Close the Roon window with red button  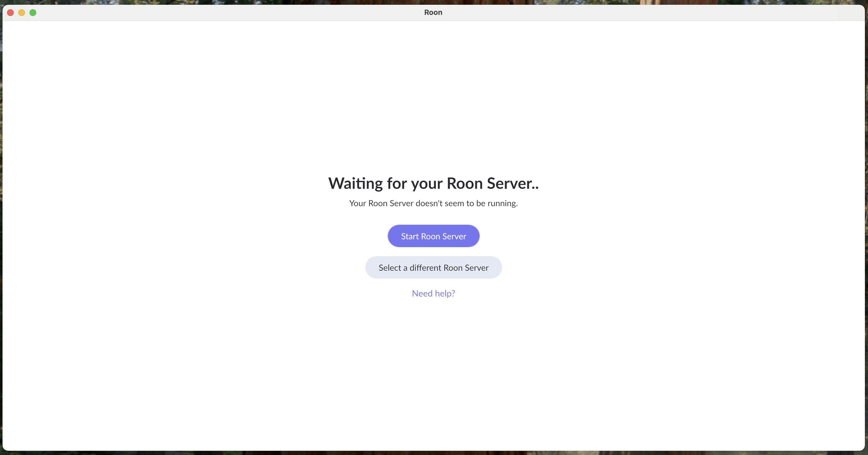[x=10, y=13]
